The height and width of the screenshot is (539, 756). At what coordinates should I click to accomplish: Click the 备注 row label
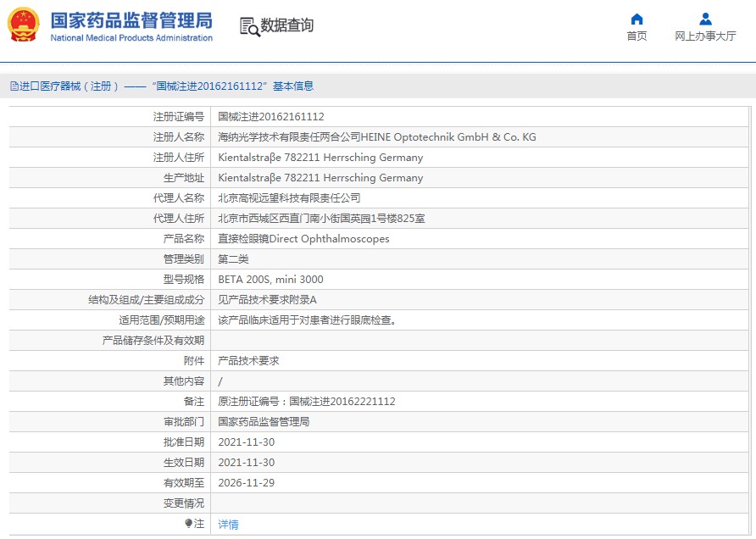pyautogui.click(x=194, y=402)
